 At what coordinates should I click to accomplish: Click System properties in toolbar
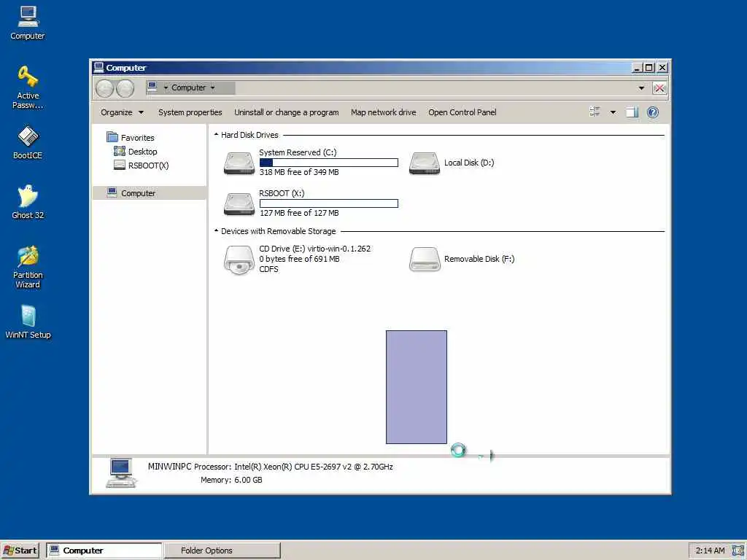190,112
